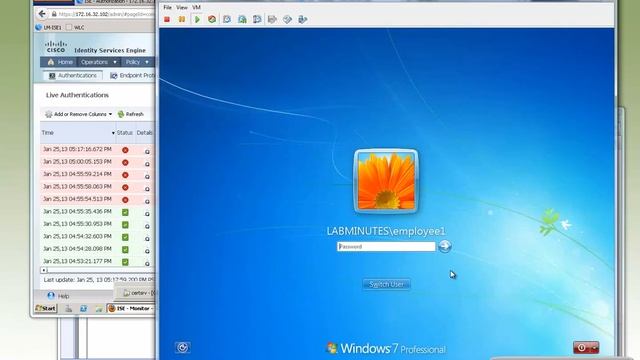Click passed status icon for 04:55:35.436 PM row
The height and width of the screenshot is (360, 640).
pyautogui.click(x=125, y=212)
